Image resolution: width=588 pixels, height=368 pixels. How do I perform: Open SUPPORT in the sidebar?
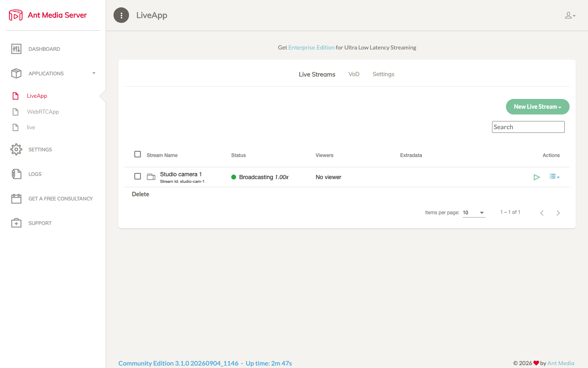coord(40,223)
